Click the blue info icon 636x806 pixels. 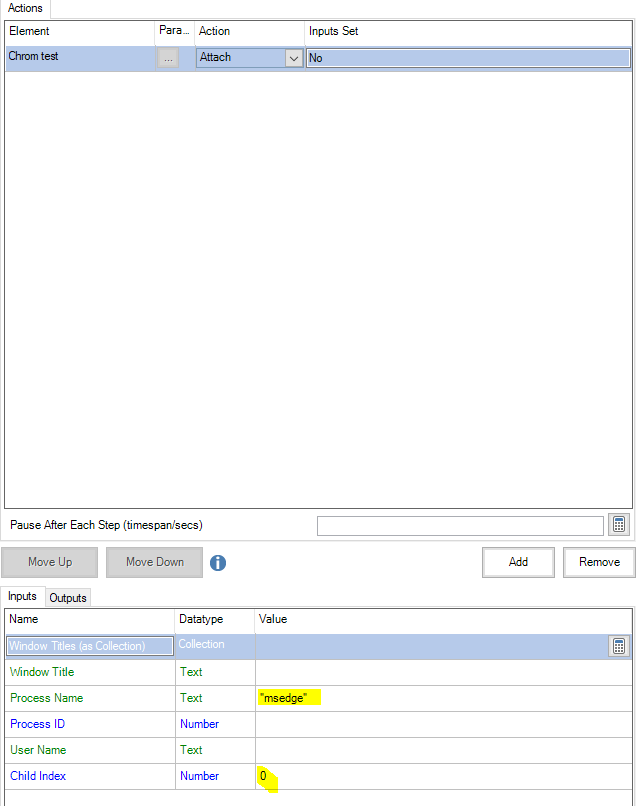click(x=217, y=562)
